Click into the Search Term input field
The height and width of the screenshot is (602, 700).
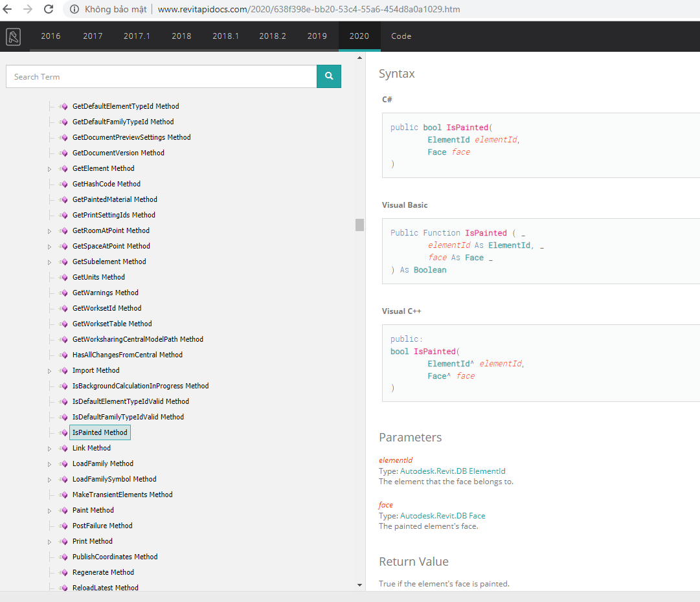(161, 76)
